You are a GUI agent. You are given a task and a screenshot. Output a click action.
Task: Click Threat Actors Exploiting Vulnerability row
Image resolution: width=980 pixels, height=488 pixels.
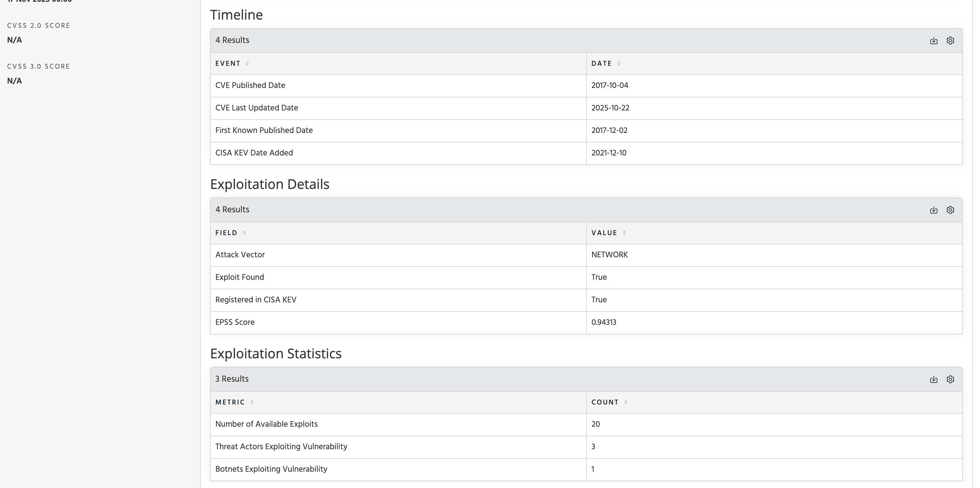[281, 447]
